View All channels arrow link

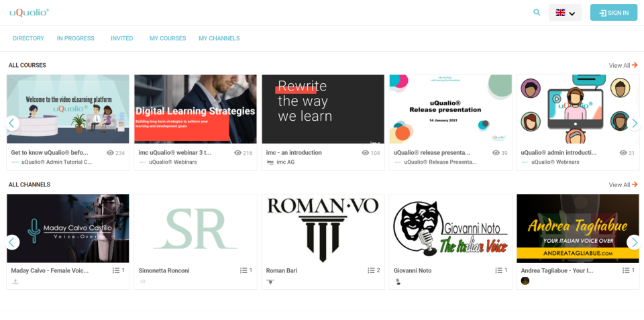click(623, 185)
